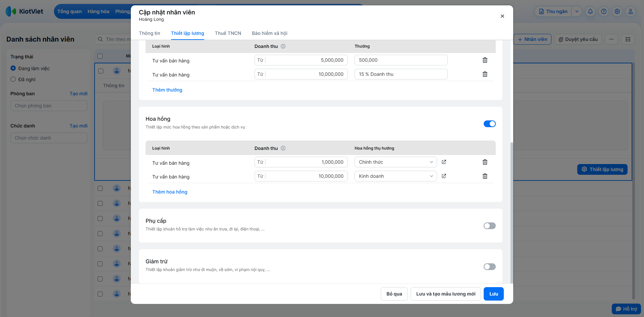644x317 pixels.
Task: Enable the Giảm trừ toggle
Action: 490,267
